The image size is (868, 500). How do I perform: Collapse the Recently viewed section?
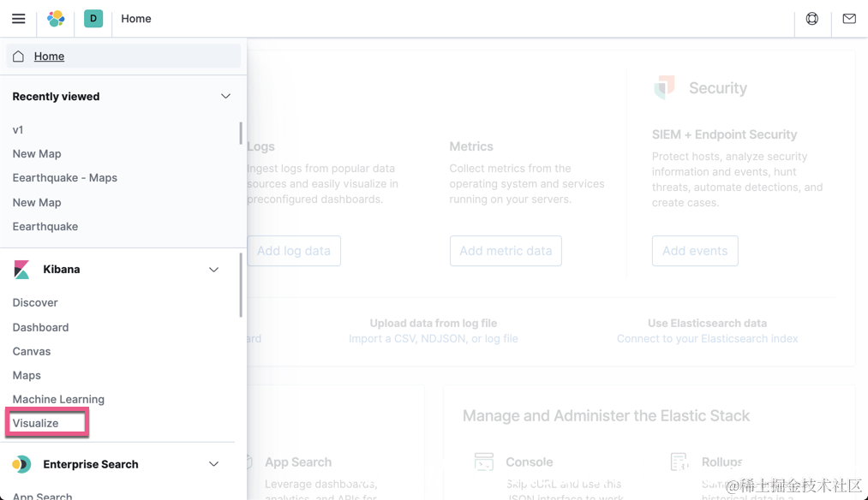pos(225,96)
